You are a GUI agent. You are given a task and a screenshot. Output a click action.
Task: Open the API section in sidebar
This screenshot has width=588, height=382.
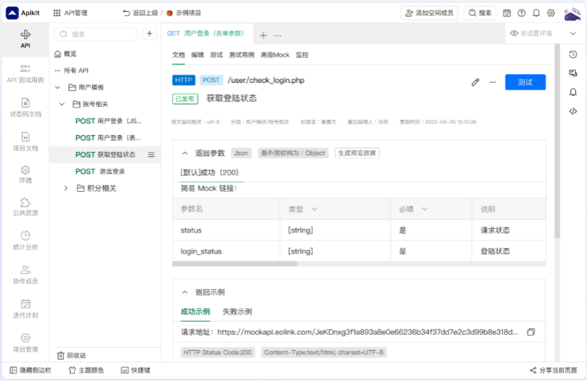(25, 39)
